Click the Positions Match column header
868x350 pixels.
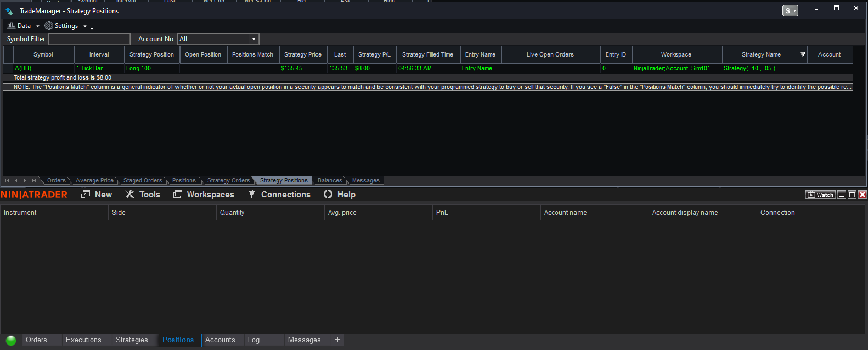[252, 54]
